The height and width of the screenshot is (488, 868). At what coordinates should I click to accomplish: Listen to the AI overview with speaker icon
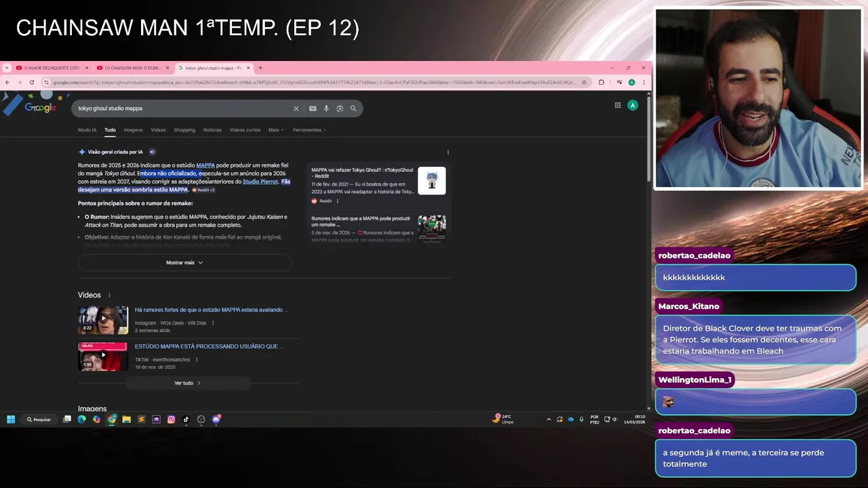152,152
